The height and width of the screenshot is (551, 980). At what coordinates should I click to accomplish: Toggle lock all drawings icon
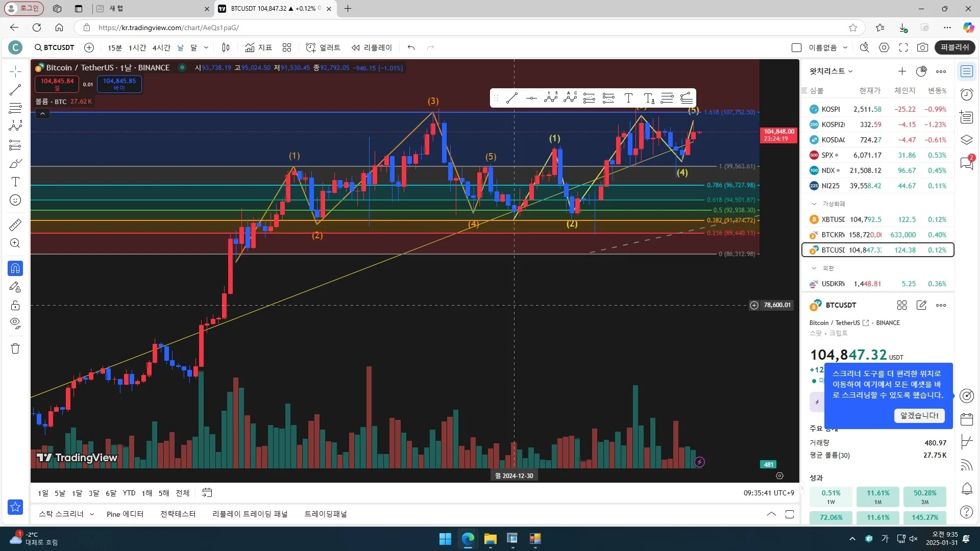coord(15,305)
